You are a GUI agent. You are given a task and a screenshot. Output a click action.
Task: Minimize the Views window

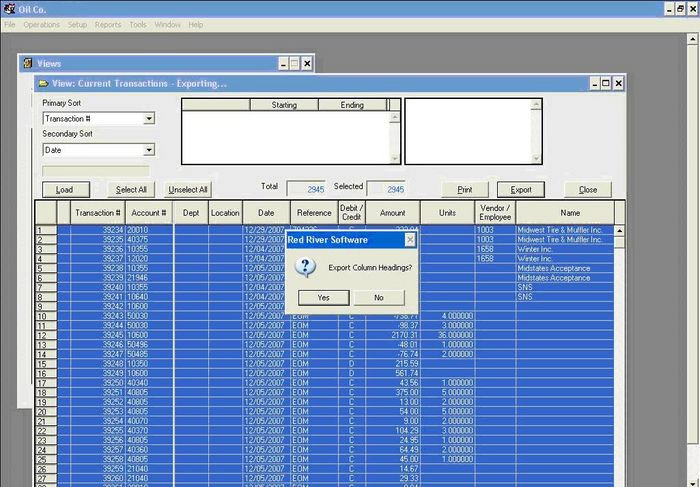pos(283,64)
